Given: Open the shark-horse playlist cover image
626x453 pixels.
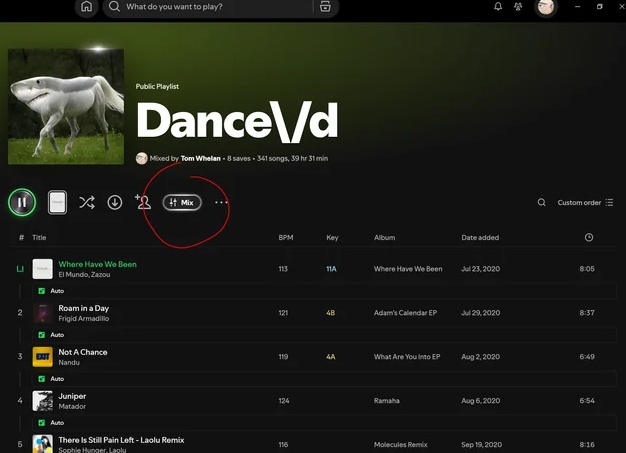Looking at the screenshot, I should (66, 106).
